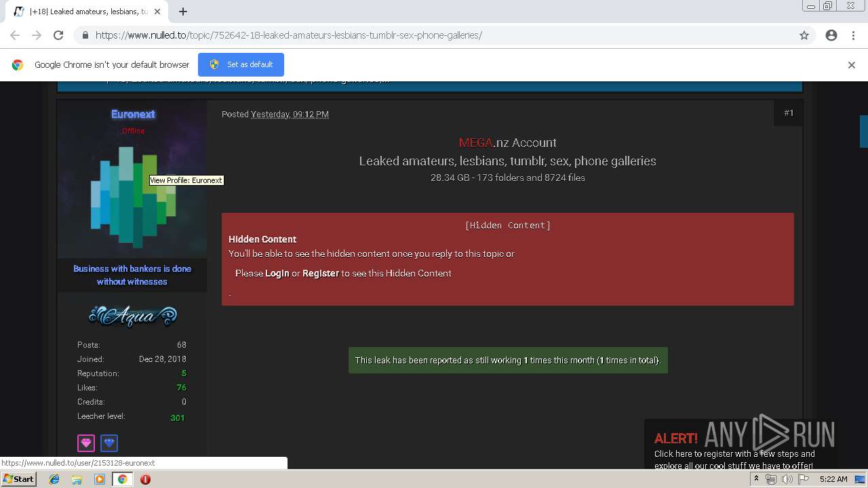This screenshot has width=868, height=488.
Task: Click the pink diamond award badge
Action: pos(86,443)
